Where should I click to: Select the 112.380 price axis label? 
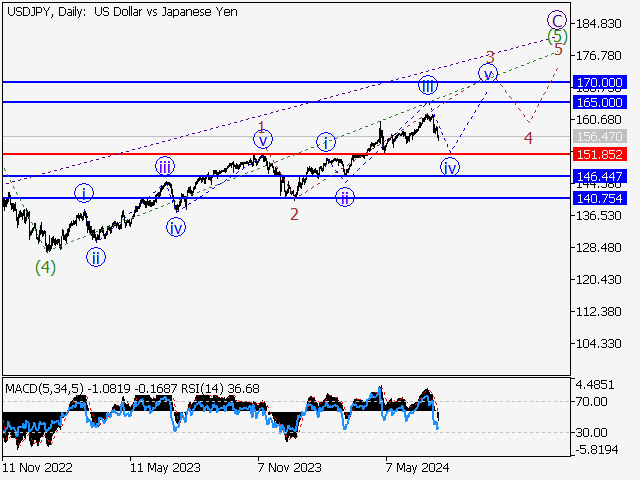coord(598,311)
